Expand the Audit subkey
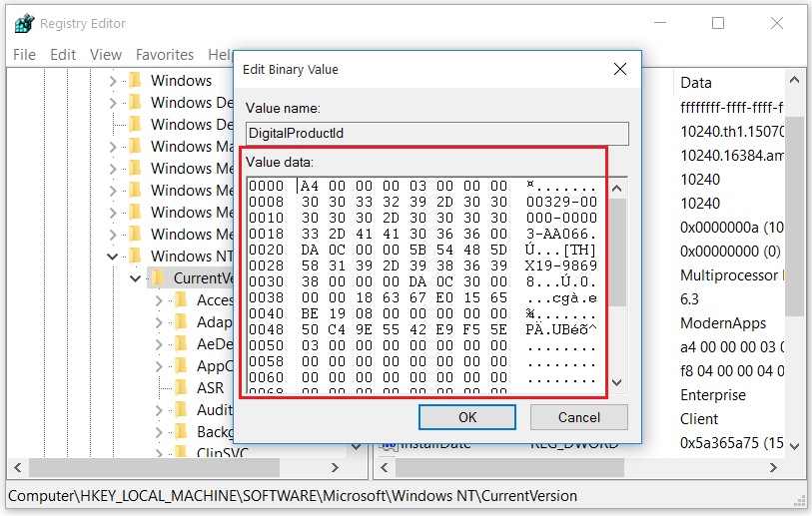The width and height of the screenshot is (812, 516). click(x=159, y=410)
